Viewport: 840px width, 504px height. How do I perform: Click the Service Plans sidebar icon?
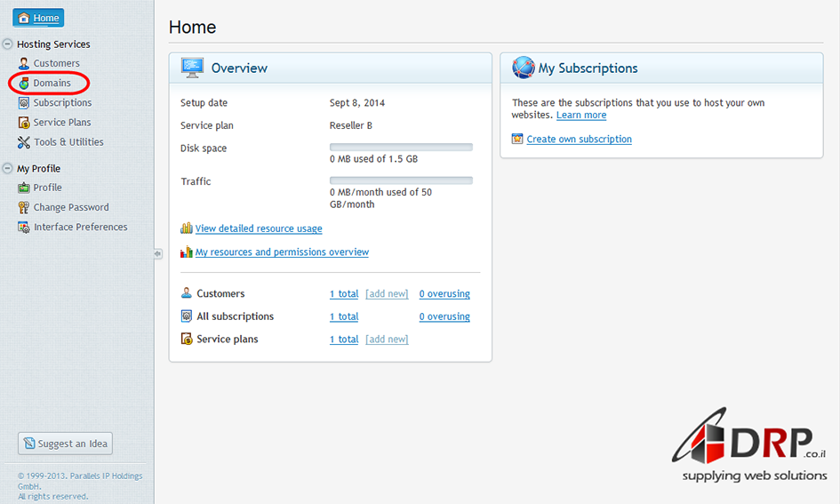click(x=24, y=122)
